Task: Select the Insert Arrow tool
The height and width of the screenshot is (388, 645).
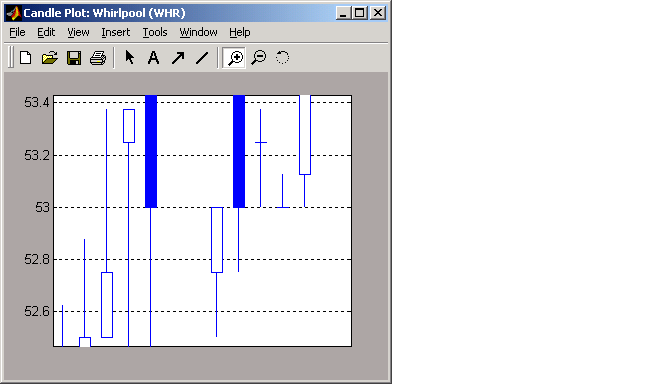Action: [x=178, y=58]
